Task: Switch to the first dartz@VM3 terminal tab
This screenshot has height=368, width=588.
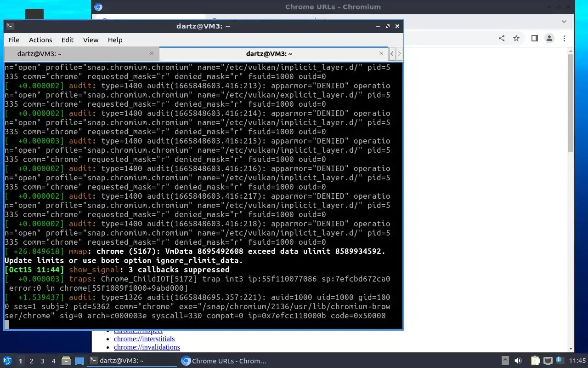Action: [81, 54]
